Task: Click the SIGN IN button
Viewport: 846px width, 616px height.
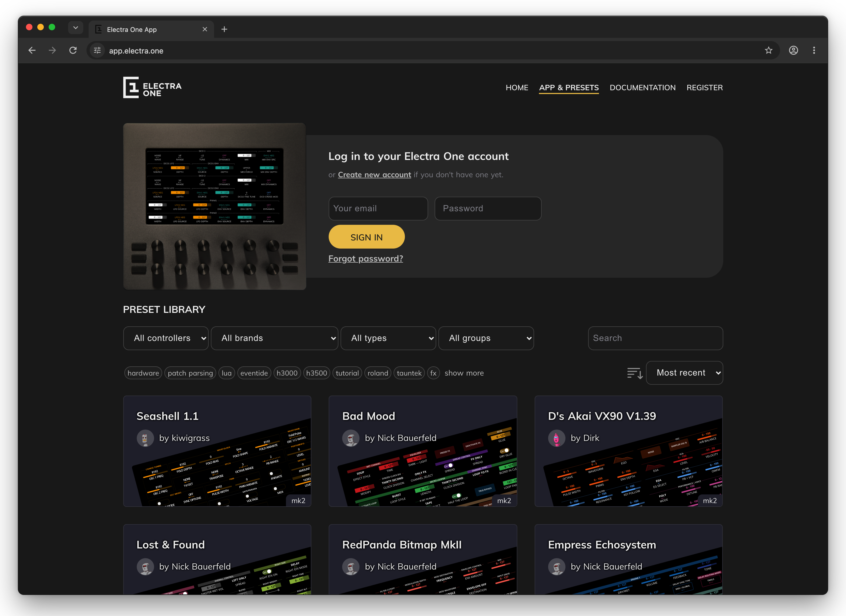Action: tap(367, 237)
